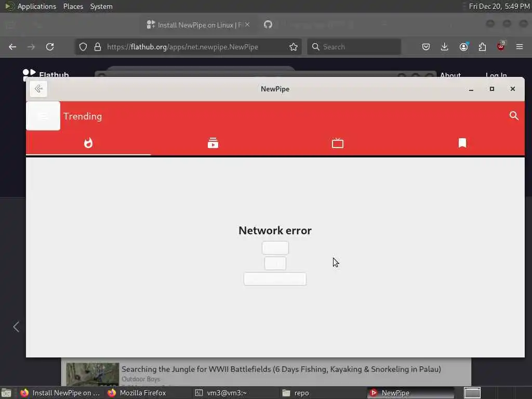Image resolution: width=532 pixels, height=399 pixels.
Task: Click the show desktop icon in taskbar
Action: pos(6,393)
